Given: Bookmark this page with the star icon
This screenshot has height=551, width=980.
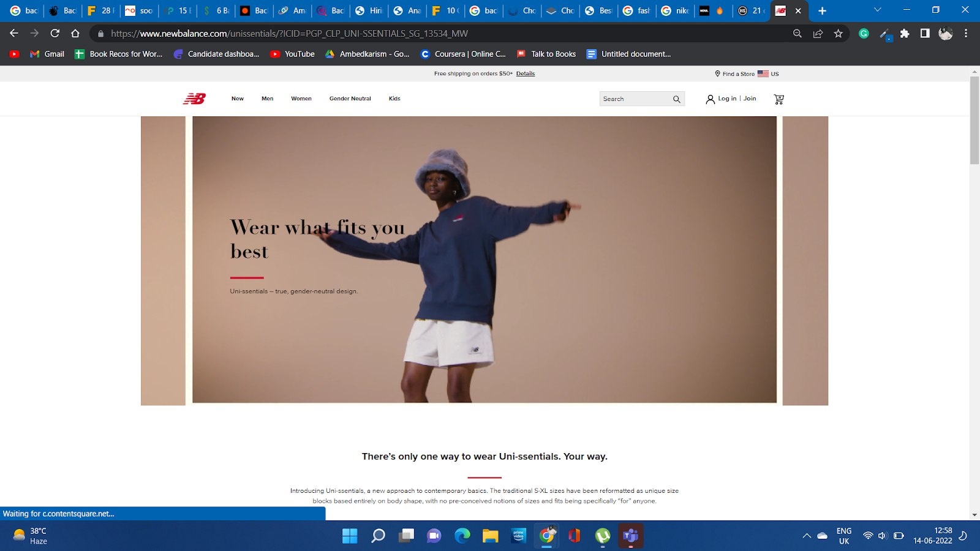Looking at the screenshot, I should (839, 34).
